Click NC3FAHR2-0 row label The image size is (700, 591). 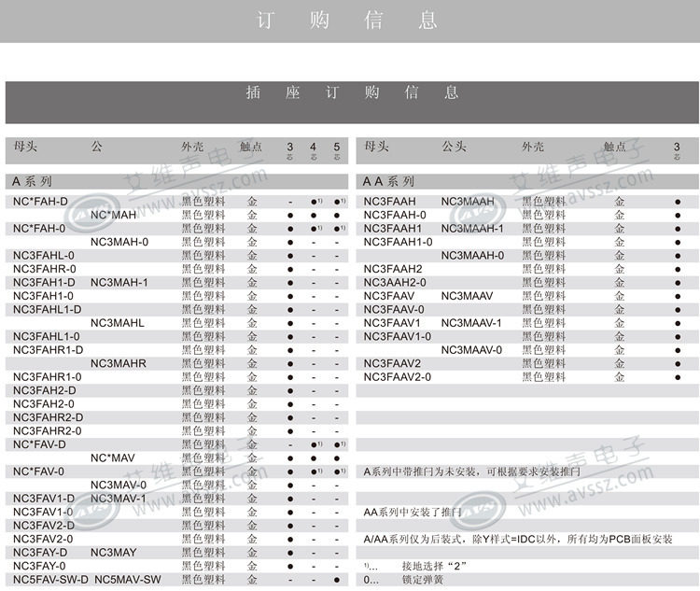[x=47, y=431]
